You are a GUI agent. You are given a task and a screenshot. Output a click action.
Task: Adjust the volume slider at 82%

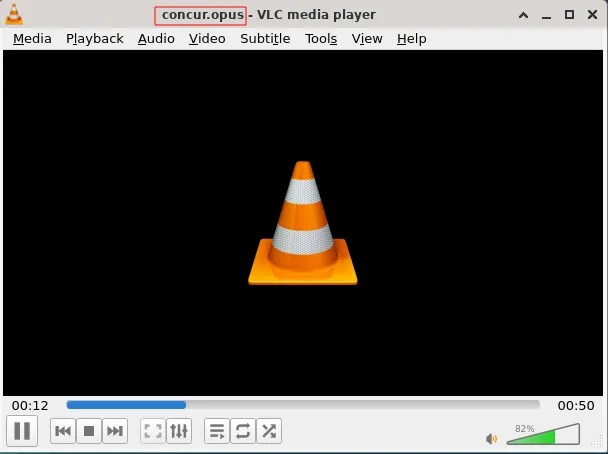point(543,434)
